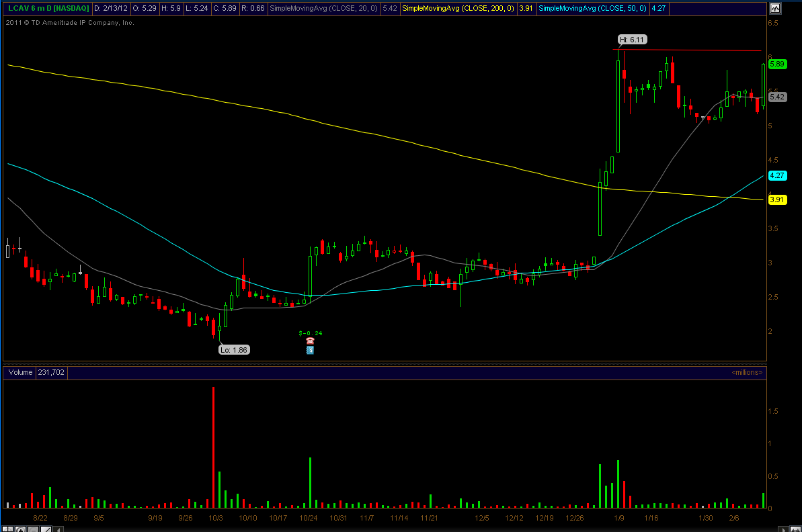Click the 2/6 date on the time axis
Screen dimensions: 802x532
(x=734, y=518)
